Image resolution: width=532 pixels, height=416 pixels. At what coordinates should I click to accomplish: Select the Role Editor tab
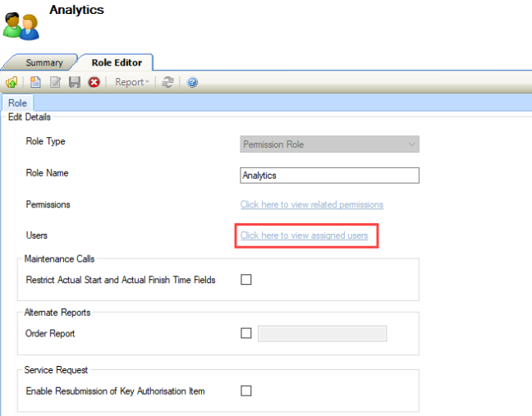point(116,62)
